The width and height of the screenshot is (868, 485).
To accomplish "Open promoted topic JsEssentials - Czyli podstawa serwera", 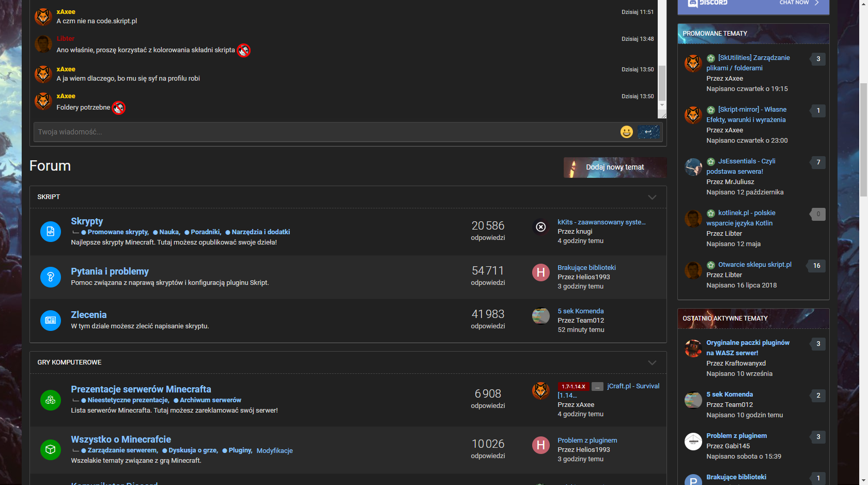I will (x=741, y=166).
